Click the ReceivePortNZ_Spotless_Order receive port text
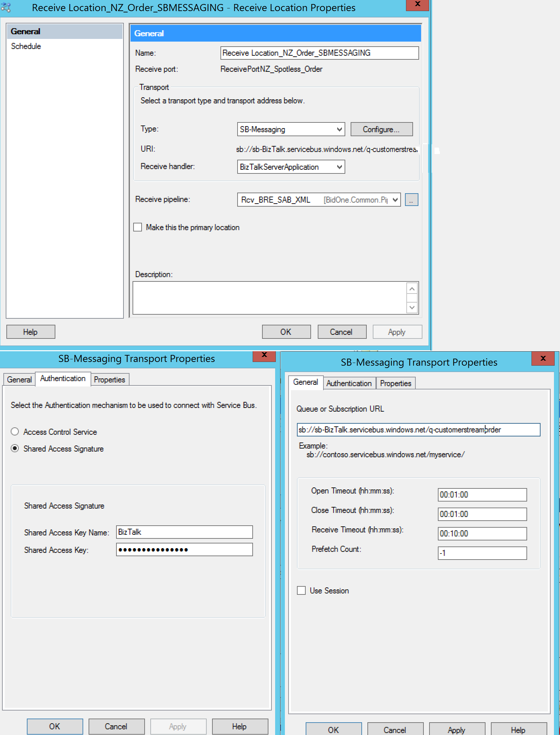The width and height of the screenshot is (560, 735). [271, 69]
